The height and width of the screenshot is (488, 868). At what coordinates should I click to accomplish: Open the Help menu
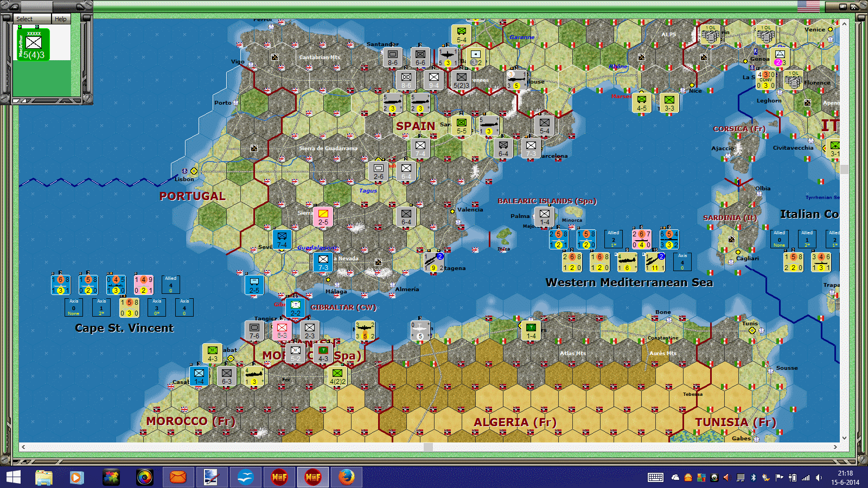[x=61, y=19]
